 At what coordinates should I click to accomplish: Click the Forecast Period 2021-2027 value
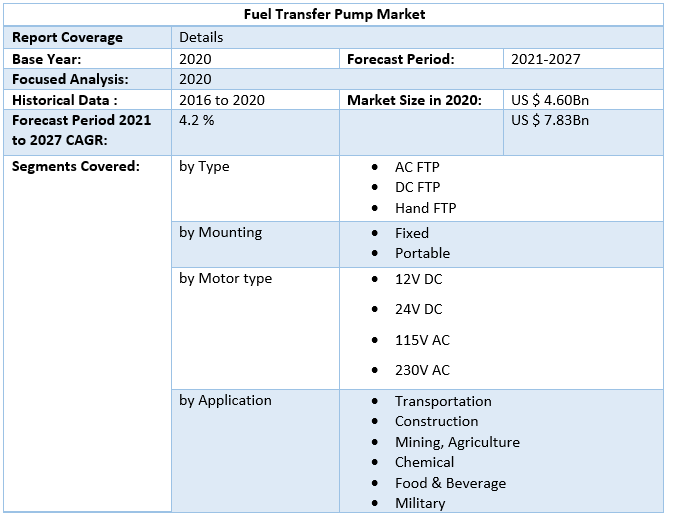click(x=545, y=59)
